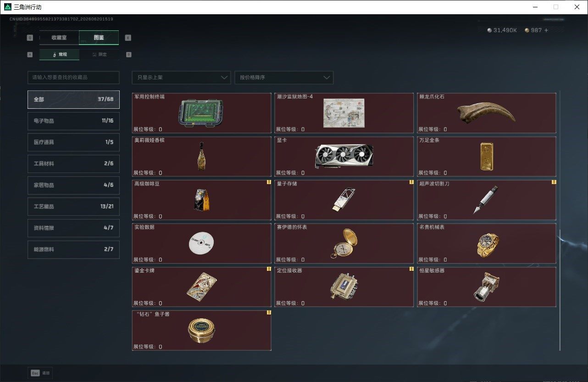Screen dimensions: 588x382
Task: Click the yellow badge on 鎏金卡牌 card
Action: pyautogui.click(x=269, y=269)
